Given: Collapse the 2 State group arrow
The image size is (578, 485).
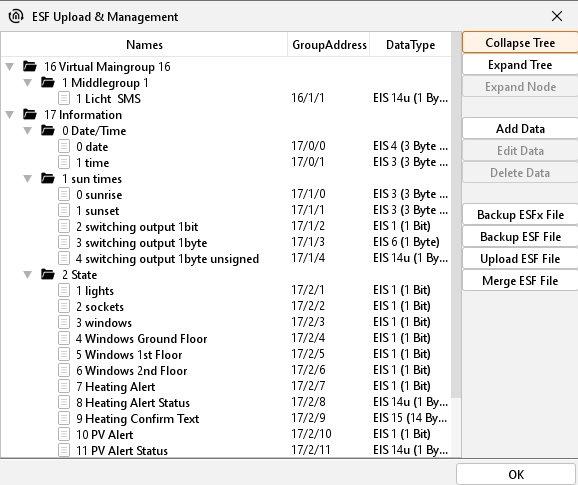Looking at the screenshot, I should 28,275.
